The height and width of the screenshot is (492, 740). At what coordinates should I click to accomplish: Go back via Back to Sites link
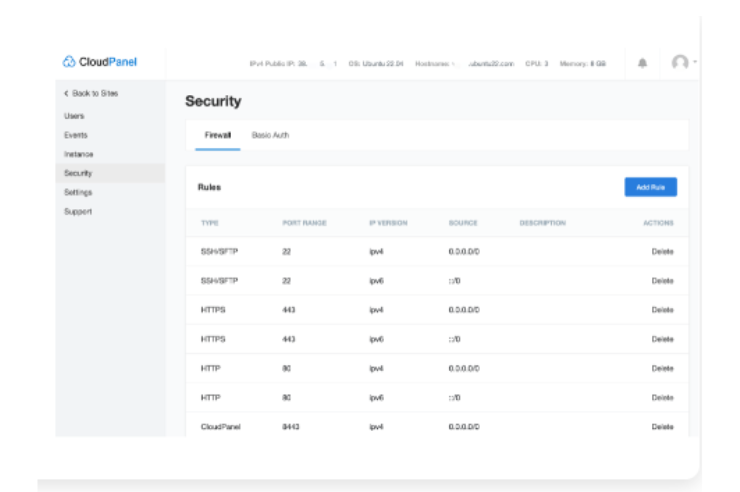point(91,93)
